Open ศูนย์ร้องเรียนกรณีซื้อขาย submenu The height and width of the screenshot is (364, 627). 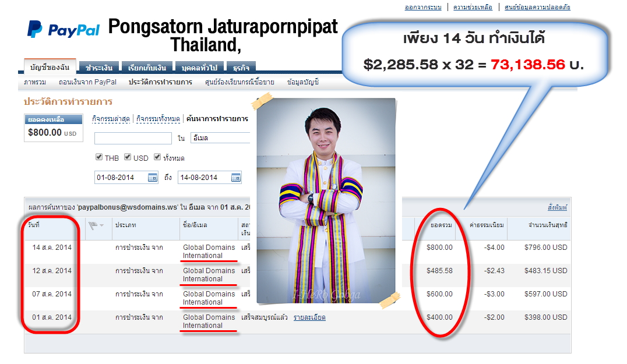pyautogui.click(x=239, y=82)
